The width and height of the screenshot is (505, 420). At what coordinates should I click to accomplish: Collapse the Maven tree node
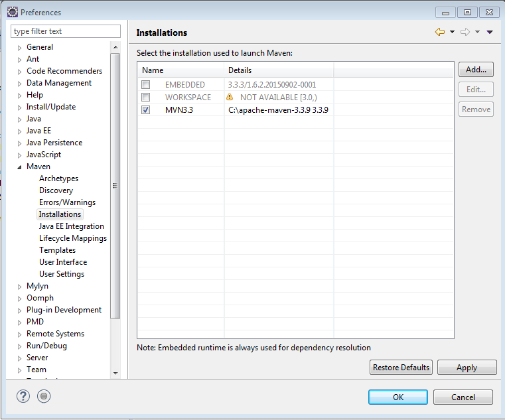[19, 167]
